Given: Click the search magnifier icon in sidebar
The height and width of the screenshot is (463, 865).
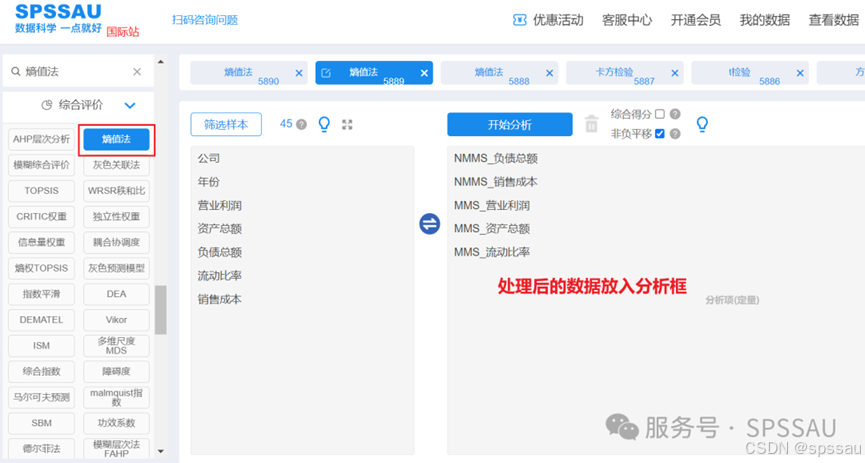Looking at the screenshot, I should [16, 72].
